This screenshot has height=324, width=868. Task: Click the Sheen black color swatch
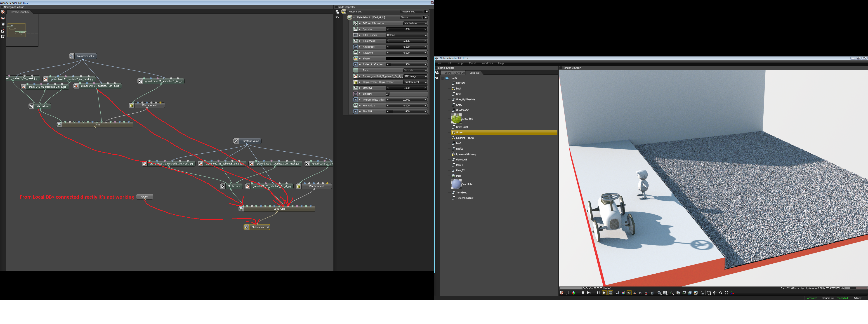[x=406, y=59]
